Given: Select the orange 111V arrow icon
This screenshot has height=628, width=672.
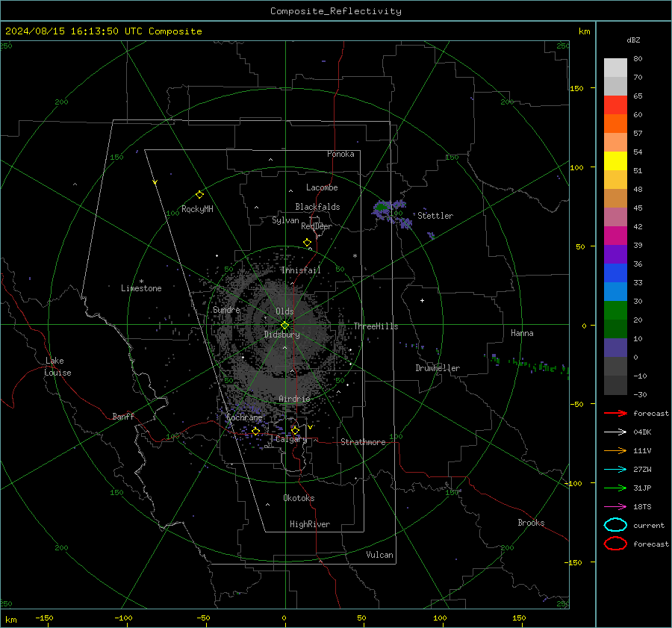Looking at the screenshot, I should 615,450.
